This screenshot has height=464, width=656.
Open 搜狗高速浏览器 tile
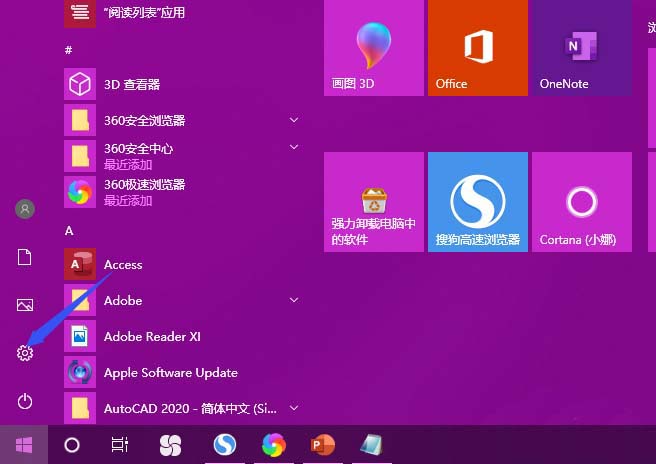[x=478, y=202]
